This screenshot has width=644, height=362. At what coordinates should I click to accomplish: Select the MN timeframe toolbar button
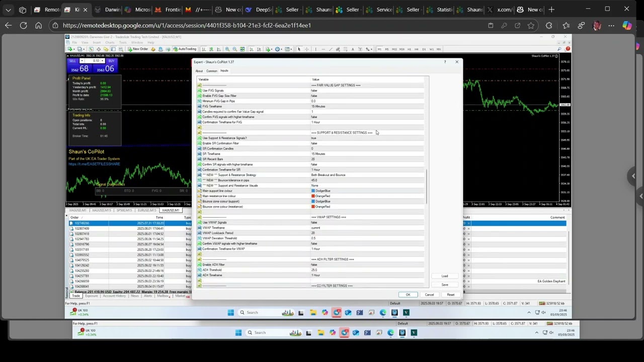click(x=439, y=49)
